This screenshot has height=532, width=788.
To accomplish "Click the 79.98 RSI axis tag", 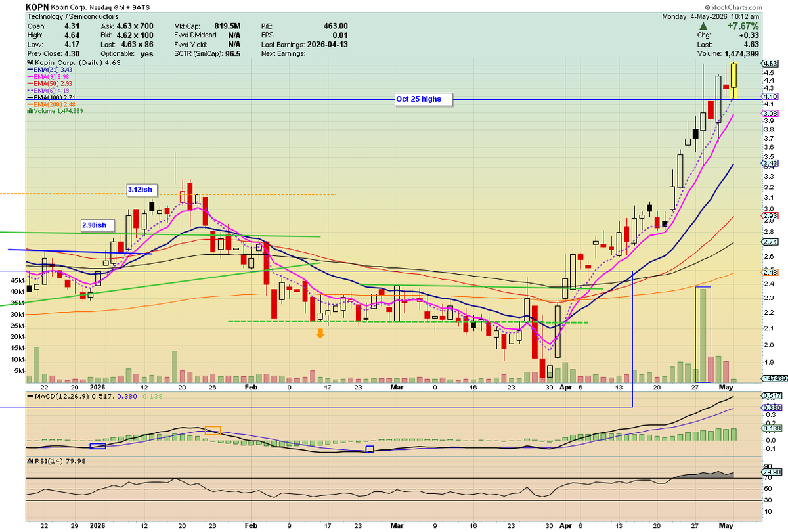I will 770,473.
